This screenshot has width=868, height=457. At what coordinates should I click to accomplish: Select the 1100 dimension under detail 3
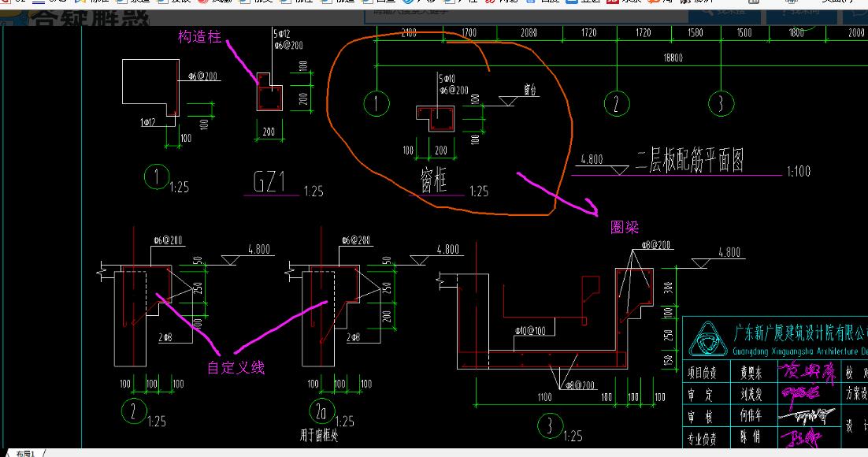point(545,397)
